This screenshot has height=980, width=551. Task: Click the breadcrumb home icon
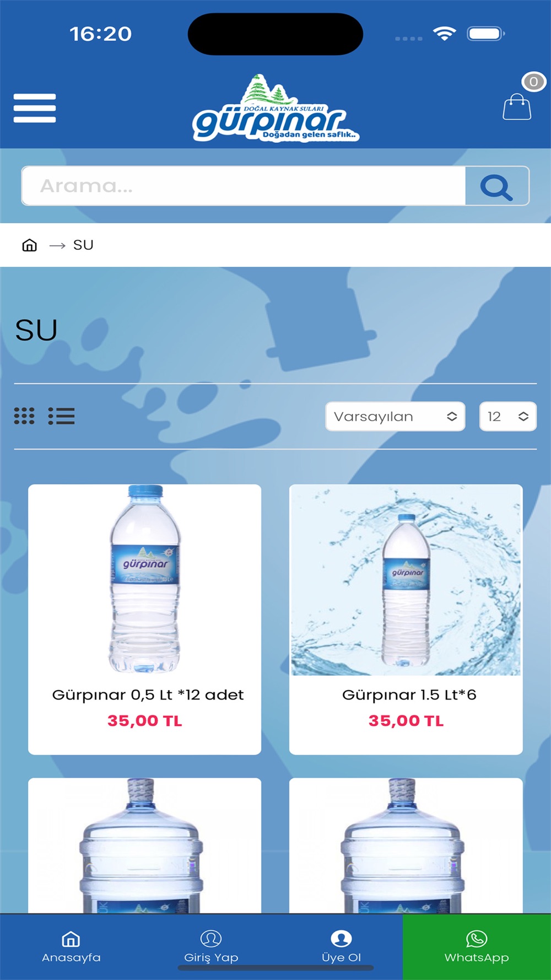pyautogui.click(x=29, y=245)
